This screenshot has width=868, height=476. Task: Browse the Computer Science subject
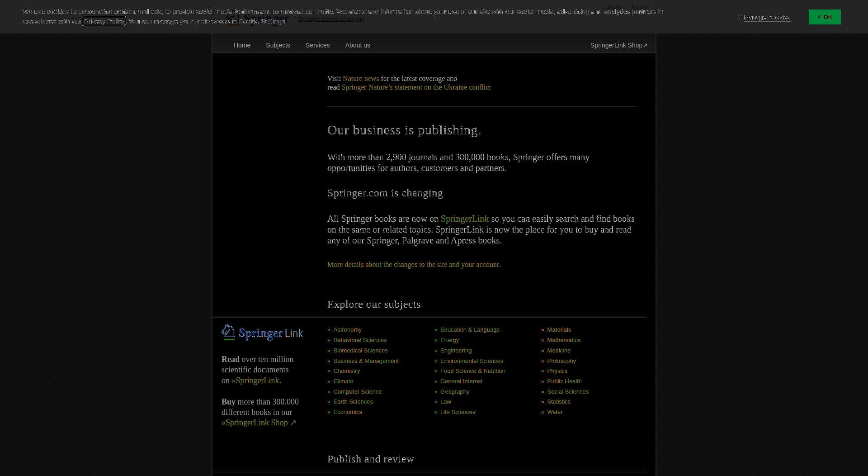pos(357,392)
